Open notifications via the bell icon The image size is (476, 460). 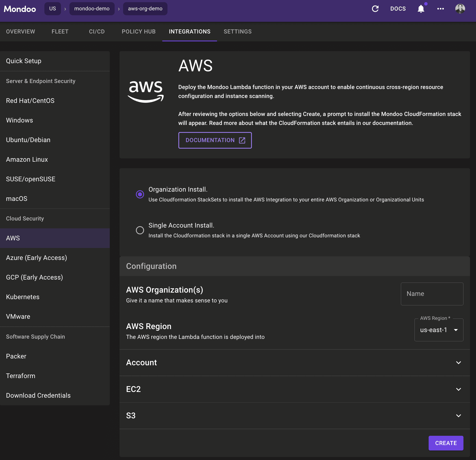coord(421,9)
